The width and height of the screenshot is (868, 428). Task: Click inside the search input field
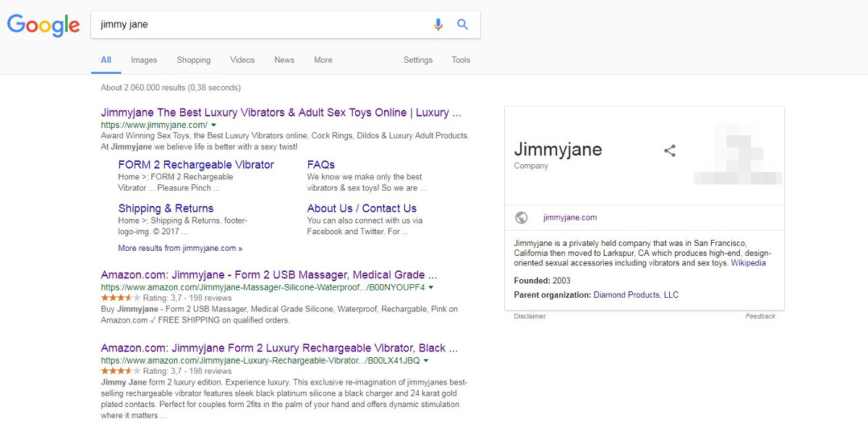click(x=253, y=24)
